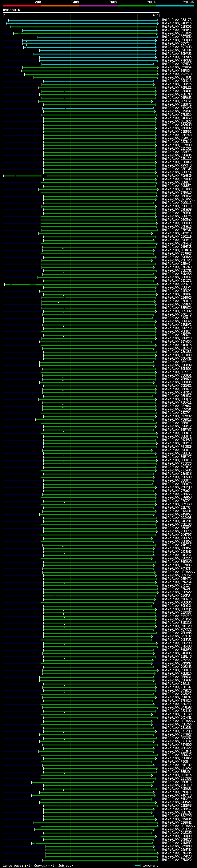
Task: Select label UniRef100_Q01GI9
Action: (177, 284)
